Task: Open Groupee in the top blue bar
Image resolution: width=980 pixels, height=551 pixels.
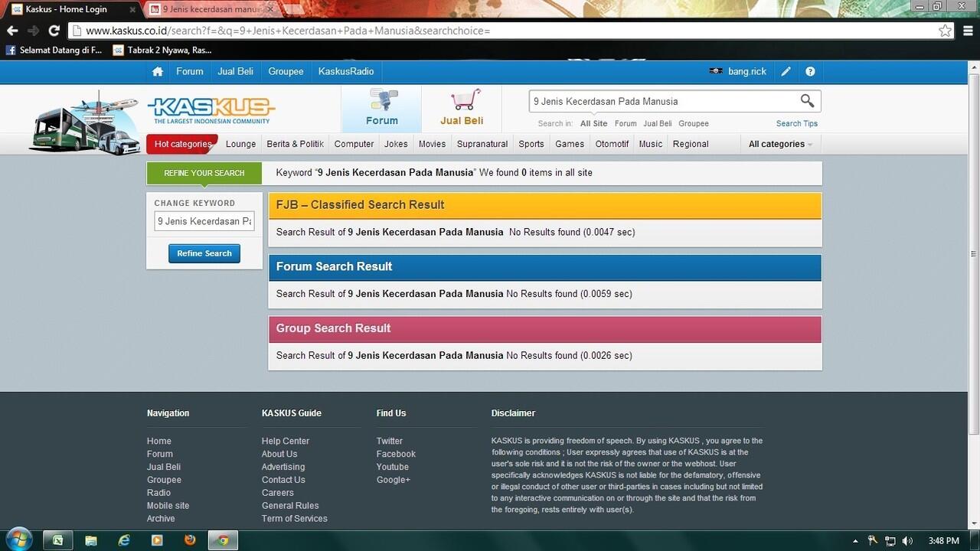Action: pos(286,71)
